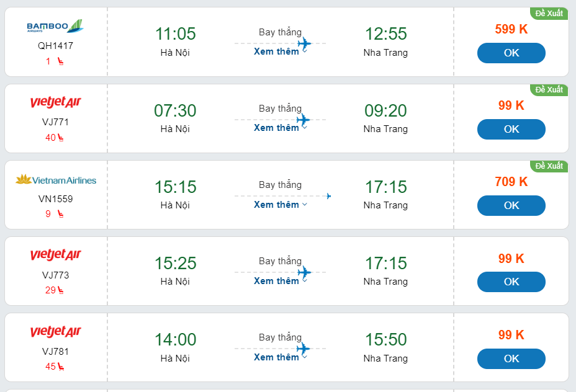Choose the 709 K Vietnam Airlines flight OK
The height and width of the screenshot is (392, 576).
click(x=511, y=206)
